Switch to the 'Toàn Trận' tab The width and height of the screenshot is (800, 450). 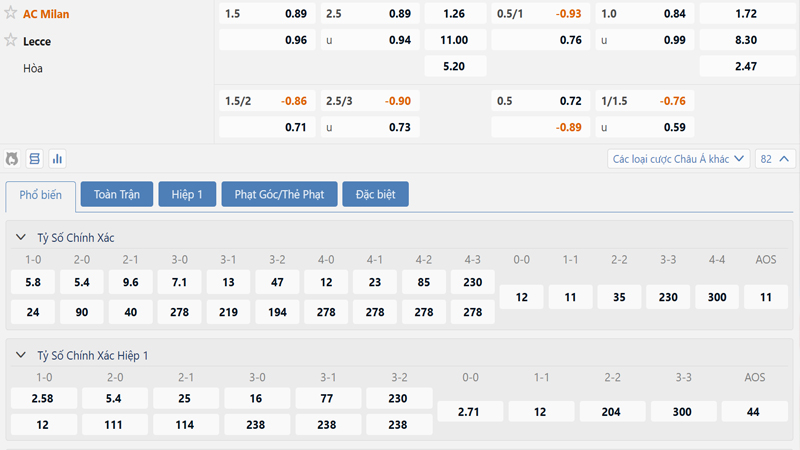(x=116, y=194)
